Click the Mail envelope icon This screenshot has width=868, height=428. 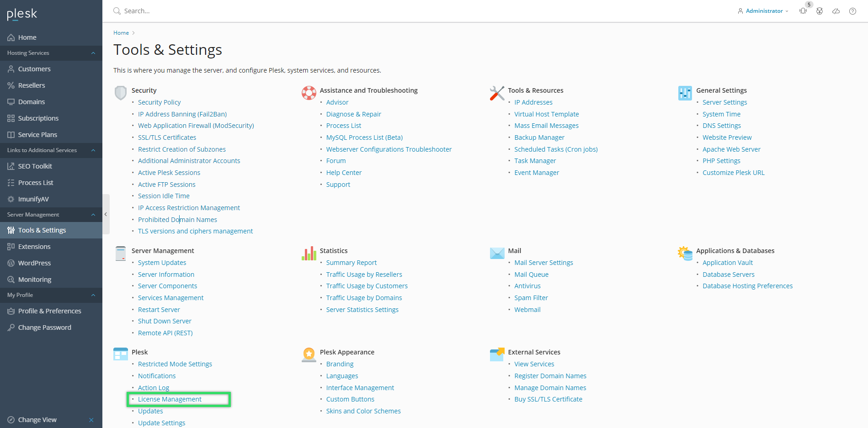tap(497, 253)
